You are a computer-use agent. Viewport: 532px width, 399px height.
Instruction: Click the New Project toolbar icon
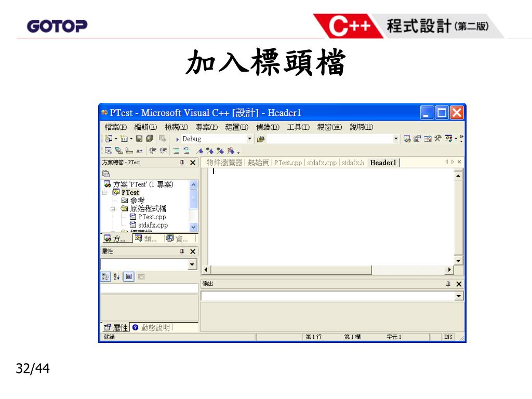click(108, 138)
